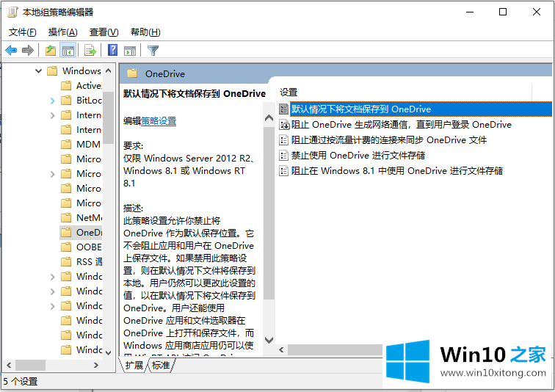Collapse the Windows tree node
The height and width of the screenshot is (392, 555).
tap(39, 70)
